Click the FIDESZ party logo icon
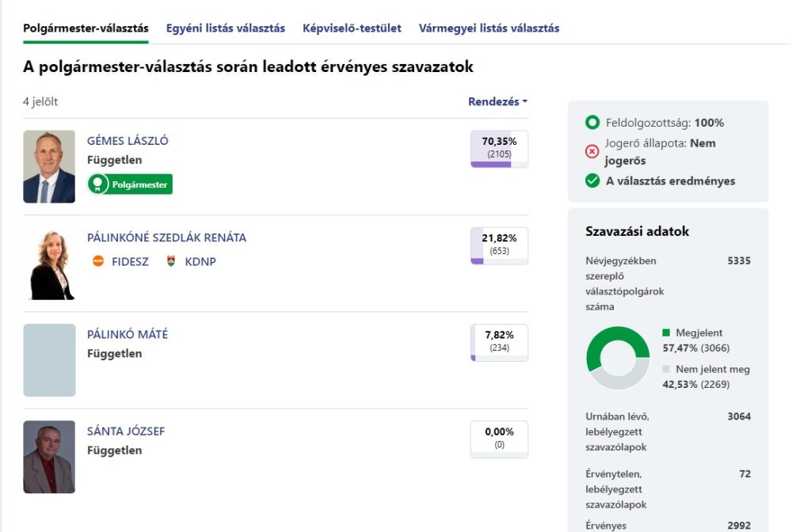 coord(98,261)
